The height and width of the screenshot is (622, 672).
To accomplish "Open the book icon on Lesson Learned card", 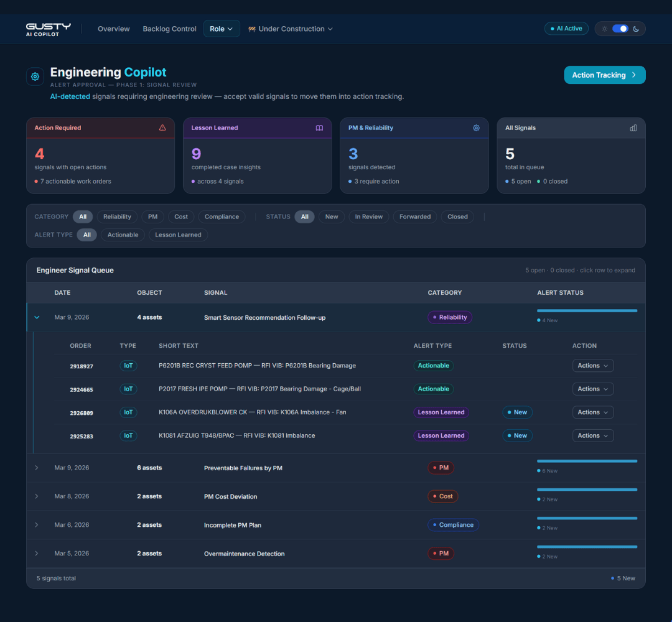I will pyautogui.click(x=320, y=127).
